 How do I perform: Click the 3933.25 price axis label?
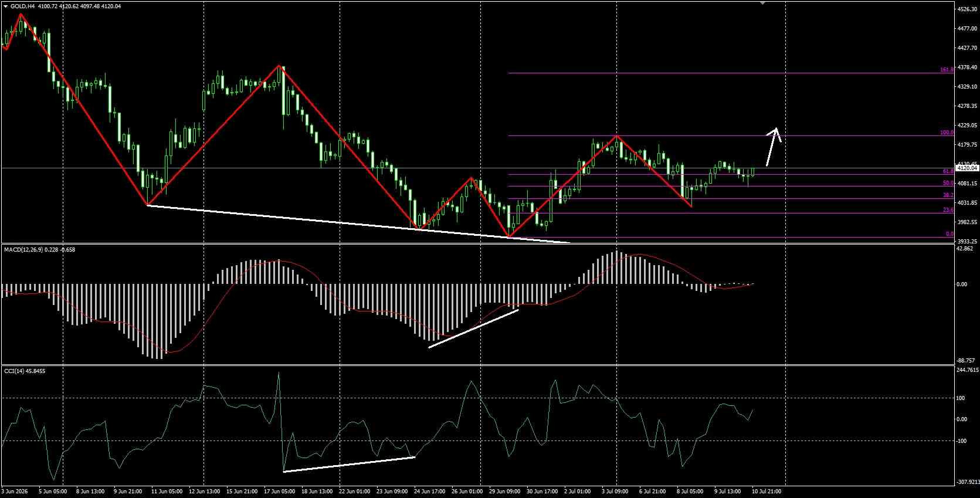967,241
